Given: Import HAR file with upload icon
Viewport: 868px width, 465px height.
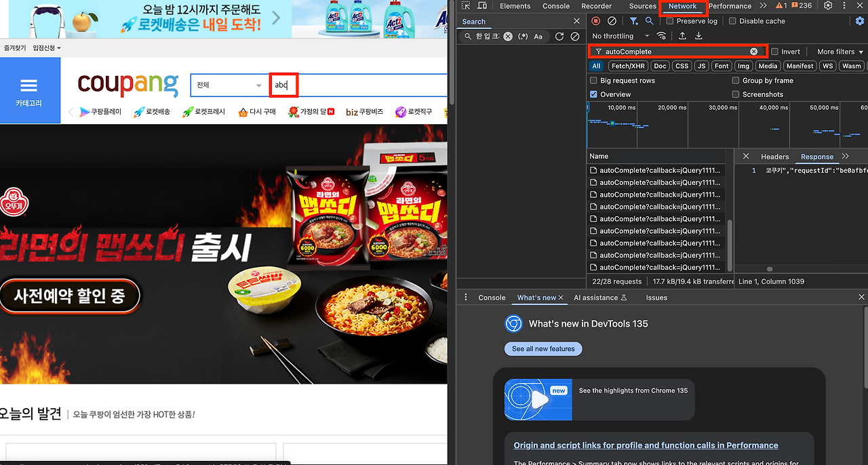Looking at the screenshot, I should click(682, 36).
